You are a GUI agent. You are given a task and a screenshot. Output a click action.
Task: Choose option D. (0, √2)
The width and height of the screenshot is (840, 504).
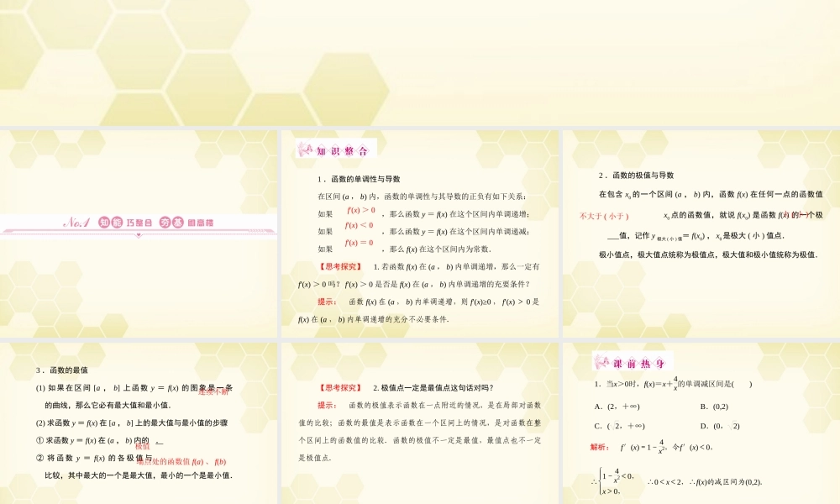coord(720,426)
